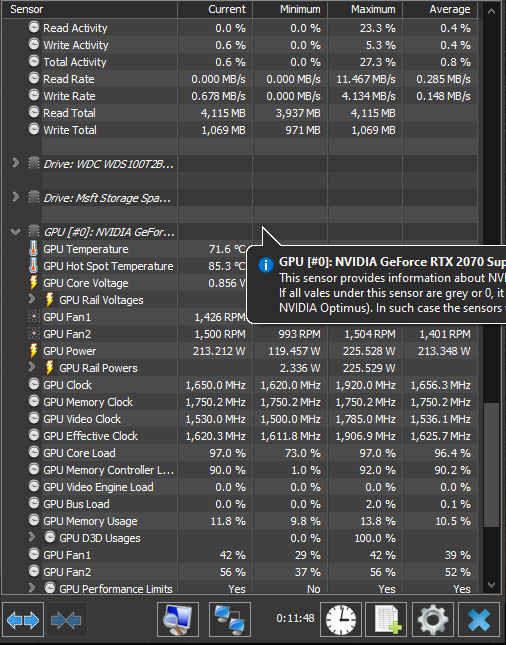Screen dimensions: 506x645
Task: Click the GPU Temperature value 71.6 °C
Action: [227, 249]
